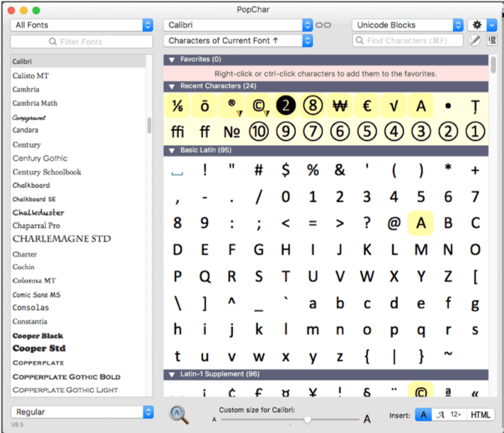
Task: Choose the won sign ₩ recent character
Action: click(340, 105)
